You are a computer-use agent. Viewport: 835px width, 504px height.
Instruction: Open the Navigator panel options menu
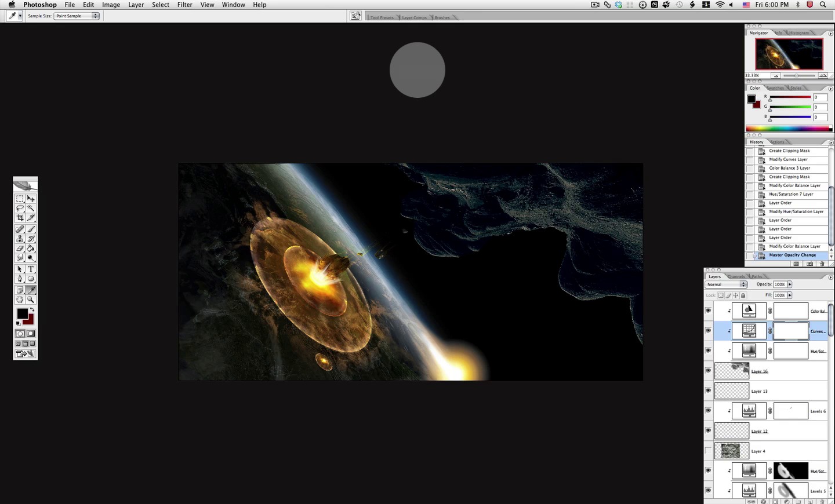tap(830, 34)
